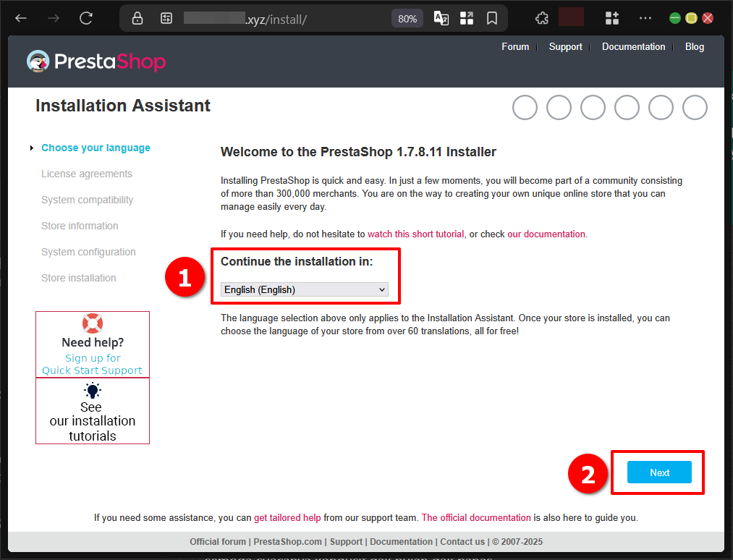Screen dimensions: 733x560
Task: Click the padlock site security icon
Action: click(137, 19)
